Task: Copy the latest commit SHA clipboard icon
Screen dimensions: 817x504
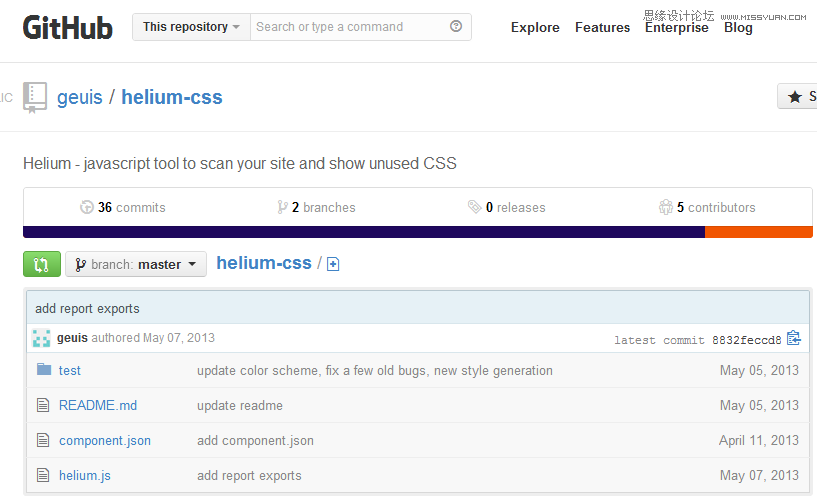Action: (x=794, y=338)
